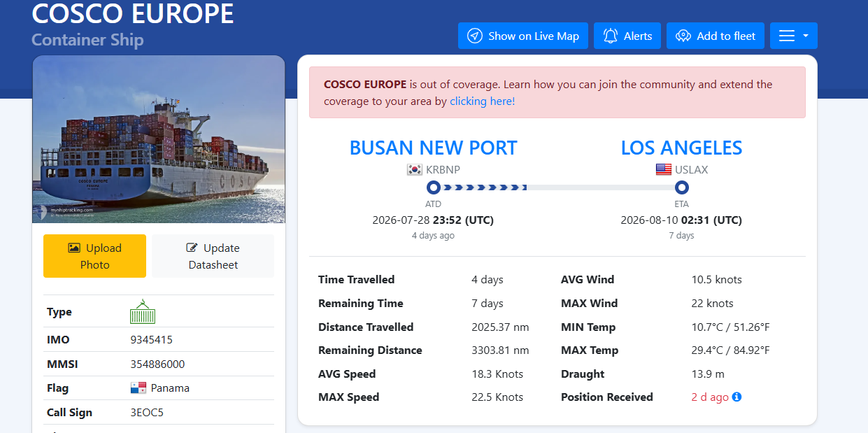Click the departure marker on route progress bar
Screen dimensions: 868x433
pyautogui.click(x=433, y=187)
